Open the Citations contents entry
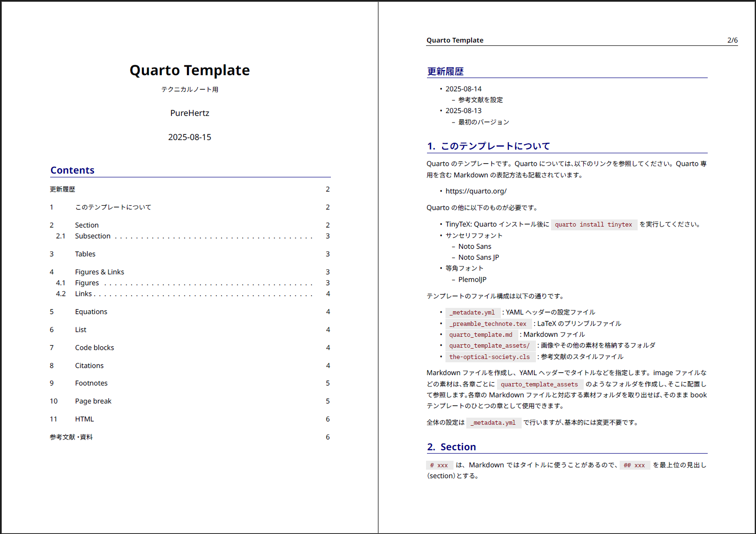Image resolution: width=756 pixels, height=534 pixels. (x=89, y=366)
